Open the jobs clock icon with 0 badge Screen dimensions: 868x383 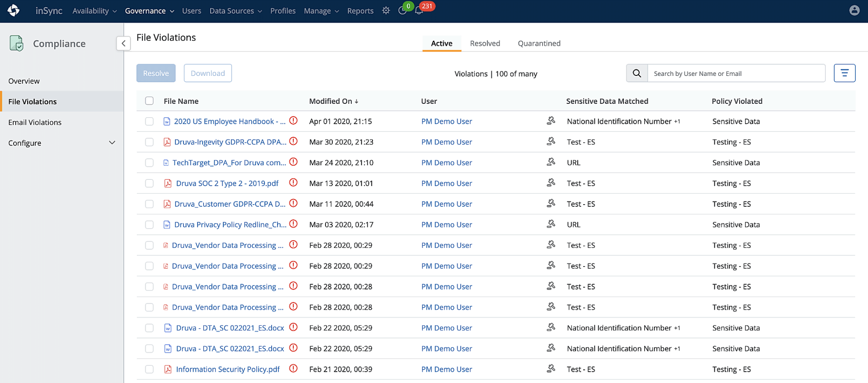click(402, 10)
